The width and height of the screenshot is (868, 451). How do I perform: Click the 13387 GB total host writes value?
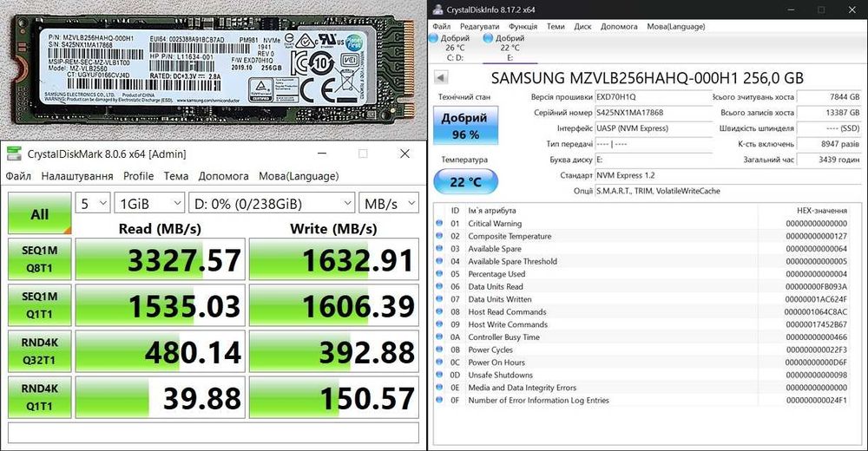(x=829, y=113)
